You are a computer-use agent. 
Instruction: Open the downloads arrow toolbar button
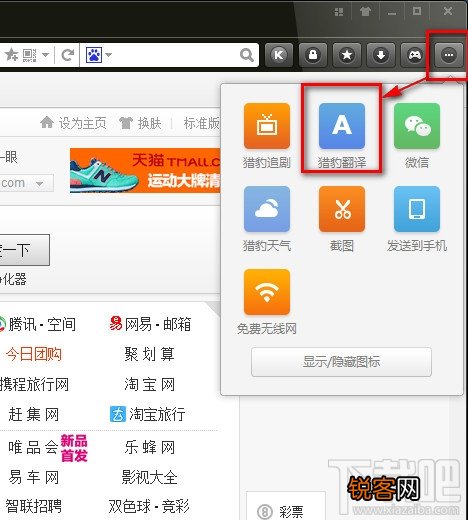381,55
